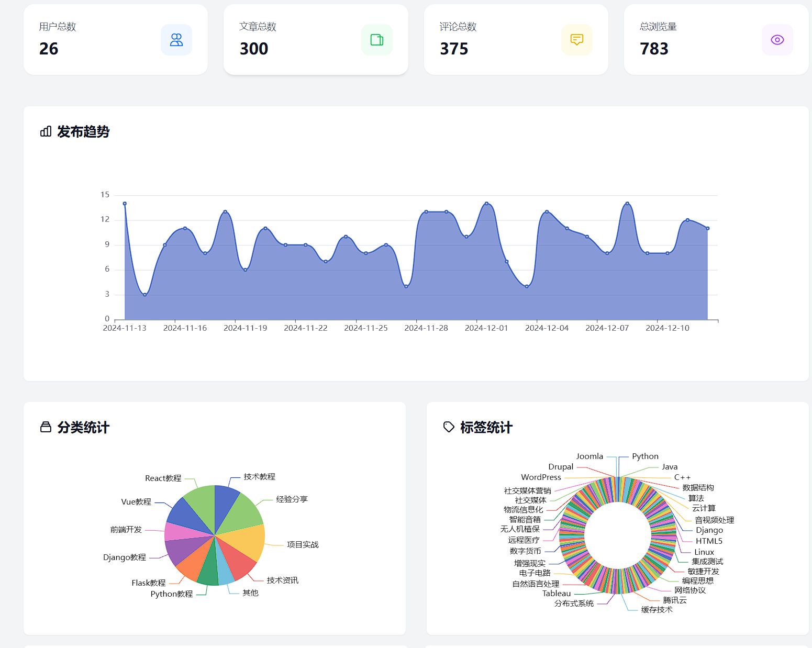Click the trend data point at 2024-11-13
The height and width of the screenshot is (648, 812).
(x=125, y=204)
